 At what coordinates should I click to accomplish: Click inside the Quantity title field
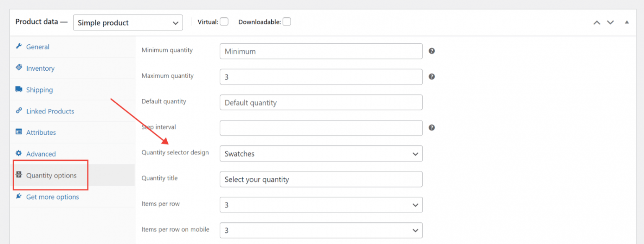pyautogui.click(x=321, y=179)
